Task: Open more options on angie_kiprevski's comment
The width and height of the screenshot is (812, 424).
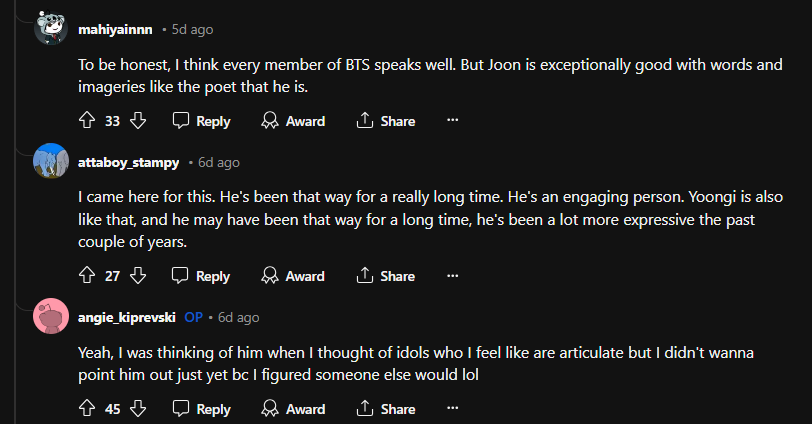Action: (452, 409)
